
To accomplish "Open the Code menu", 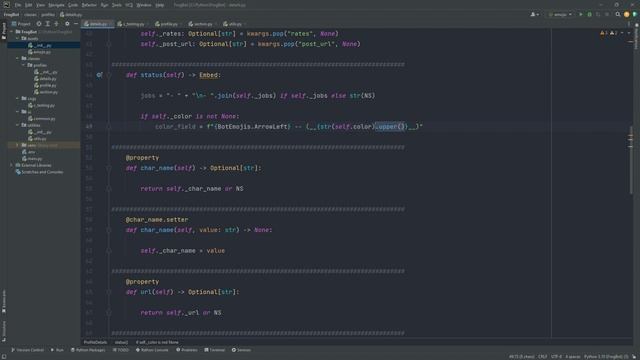I will pos(73,5).
